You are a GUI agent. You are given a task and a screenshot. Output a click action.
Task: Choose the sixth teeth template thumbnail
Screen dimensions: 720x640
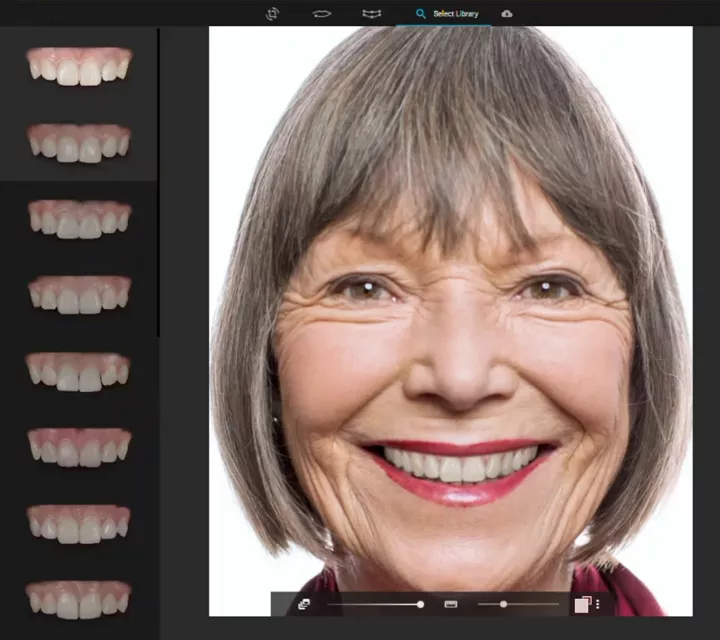point(79,446)
